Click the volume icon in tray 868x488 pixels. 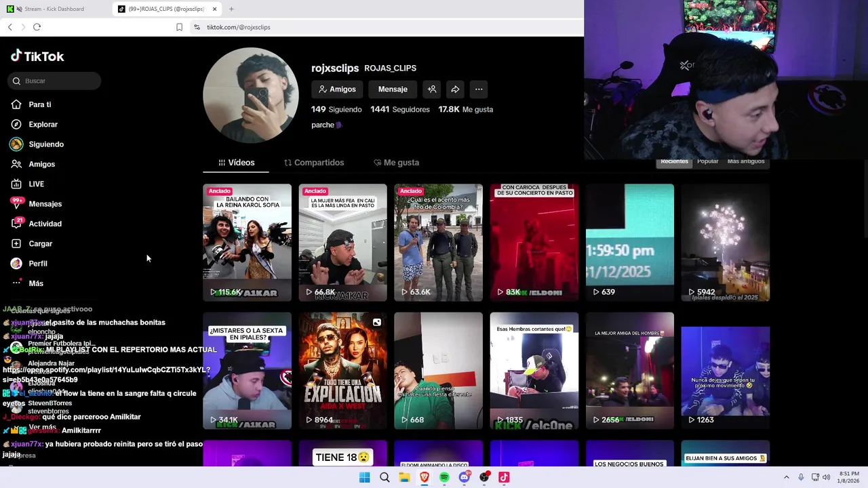[x=826, y=477]
